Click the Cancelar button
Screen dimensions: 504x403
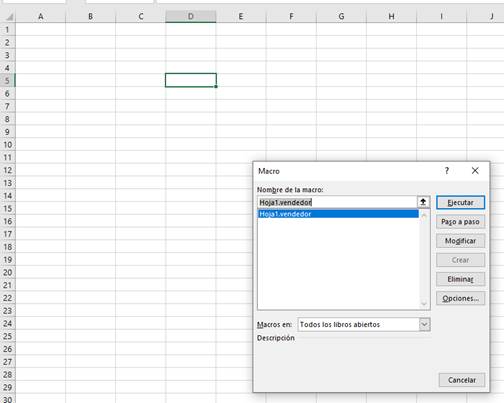pyautogui.click(x=462, y=380)
